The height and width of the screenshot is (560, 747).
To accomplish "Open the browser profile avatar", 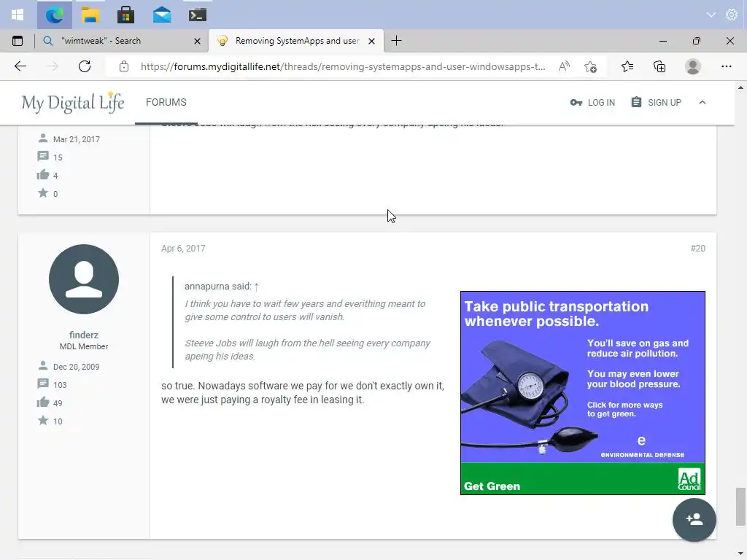I will click(x=693, y=66).
